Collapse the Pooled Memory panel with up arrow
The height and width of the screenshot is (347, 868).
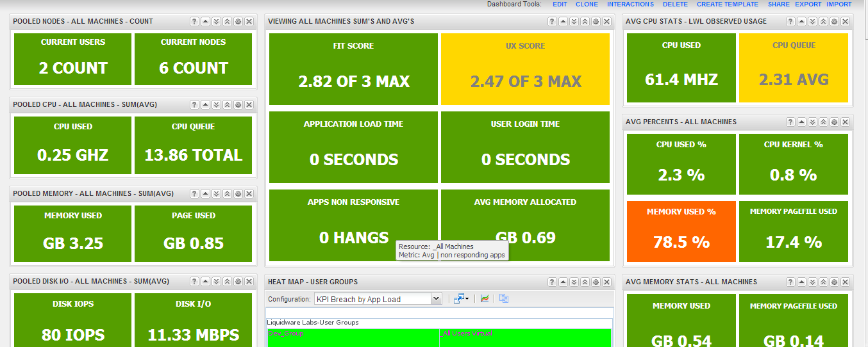pos(205,193)
